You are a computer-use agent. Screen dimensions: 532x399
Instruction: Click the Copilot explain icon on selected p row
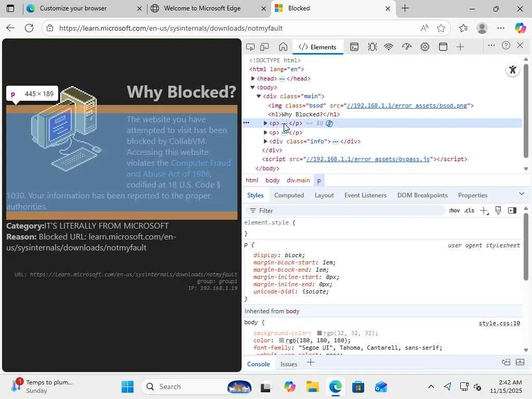pyautogui.click(x=329, y=123)
